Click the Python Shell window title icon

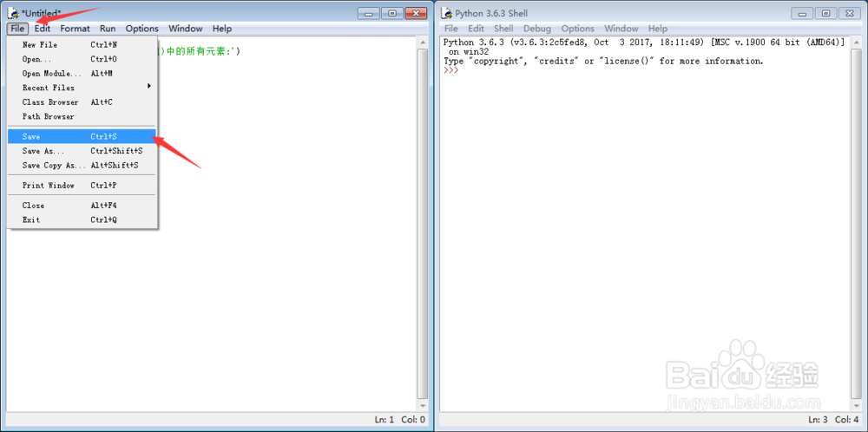pos(447,13)
